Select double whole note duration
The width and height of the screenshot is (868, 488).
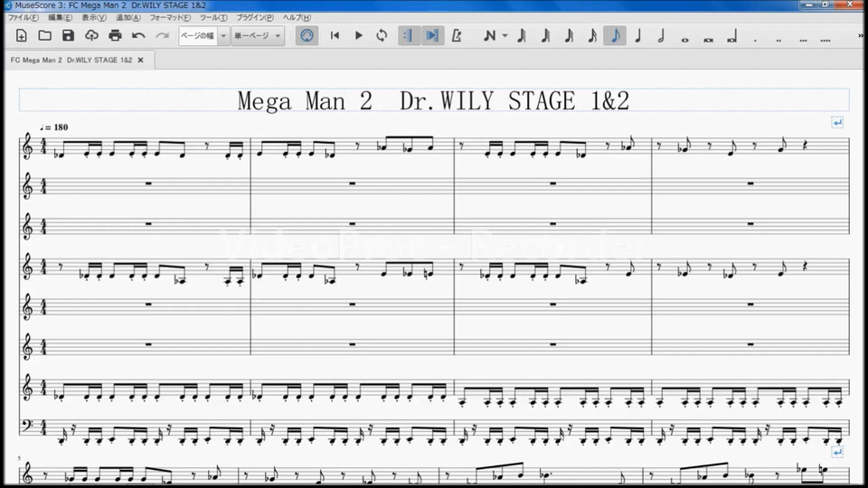click(x=708, y=39)
